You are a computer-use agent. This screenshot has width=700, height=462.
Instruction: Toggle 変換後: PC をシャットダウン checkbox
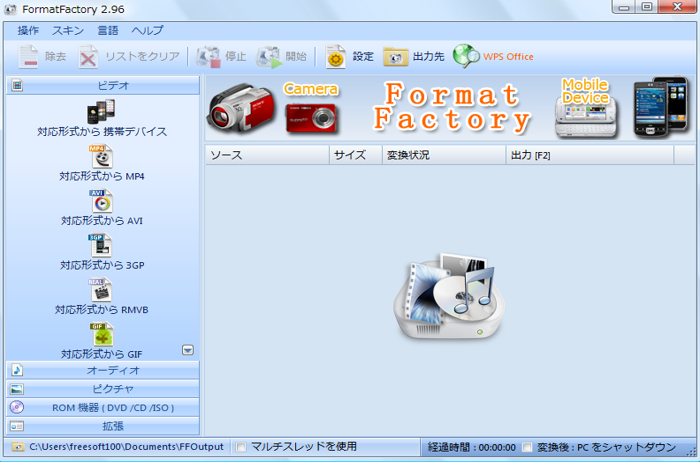coord(527,447)
